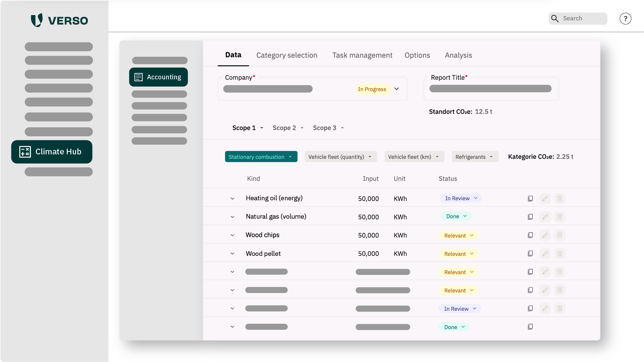This screenshot has height=362, width=644.
Task: Open help via the question mark icon
Action: tap(625, 19)
